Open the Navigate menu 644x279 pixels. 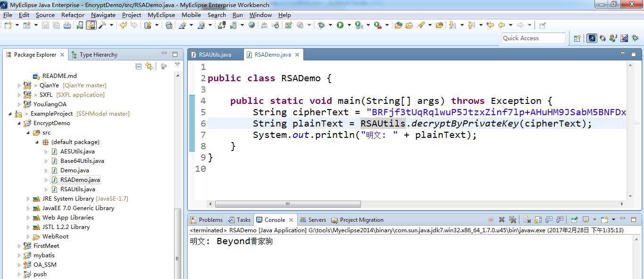pos(103,15)
